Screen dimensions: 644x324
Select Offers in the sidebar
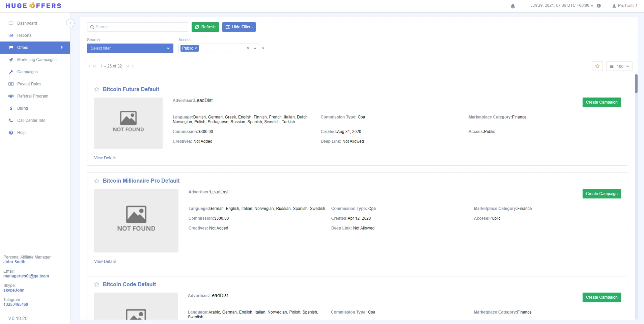35,48
